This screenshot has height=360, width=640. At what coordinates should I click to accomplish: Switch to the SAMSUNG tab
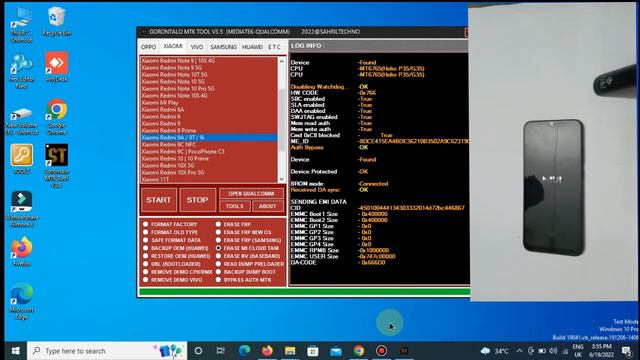tap(223, 47)
